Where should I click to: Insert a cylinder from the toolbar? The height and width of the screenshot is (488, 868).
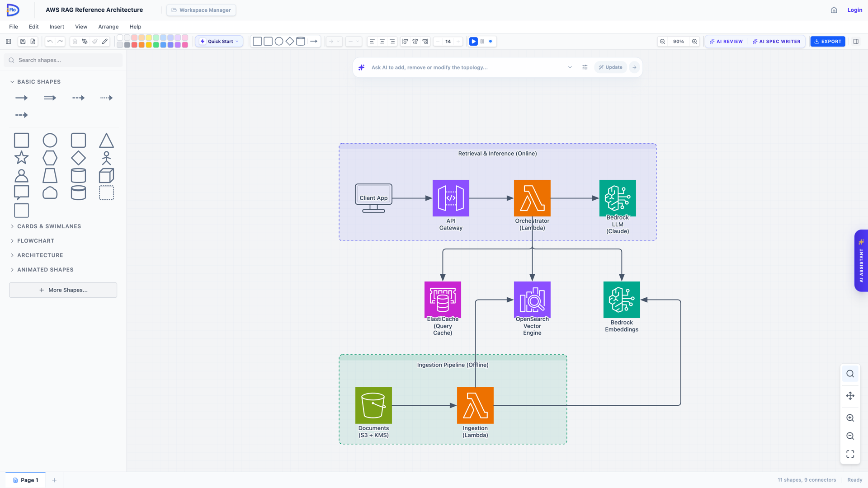[x=301, y=41]
